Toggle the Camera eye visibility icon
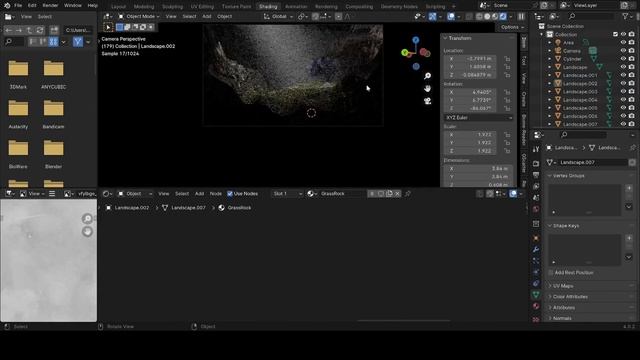The image size is (640, 360). 623,51
